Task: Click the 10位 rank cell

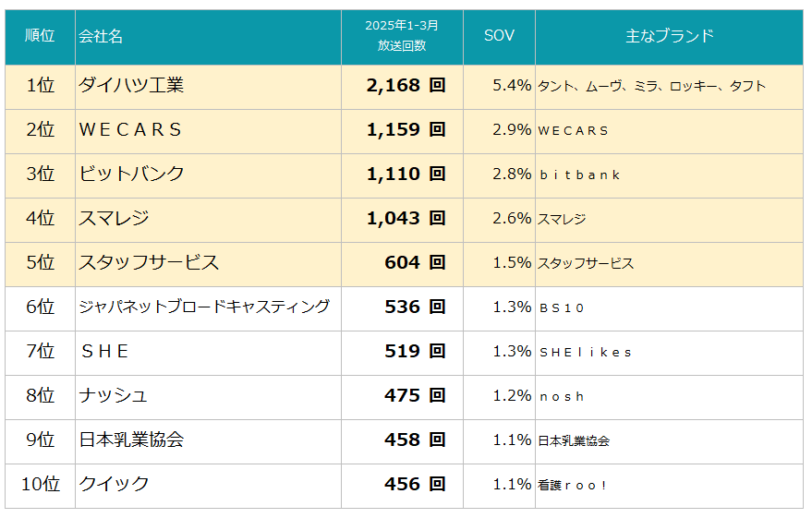Action: pos(40,486)
